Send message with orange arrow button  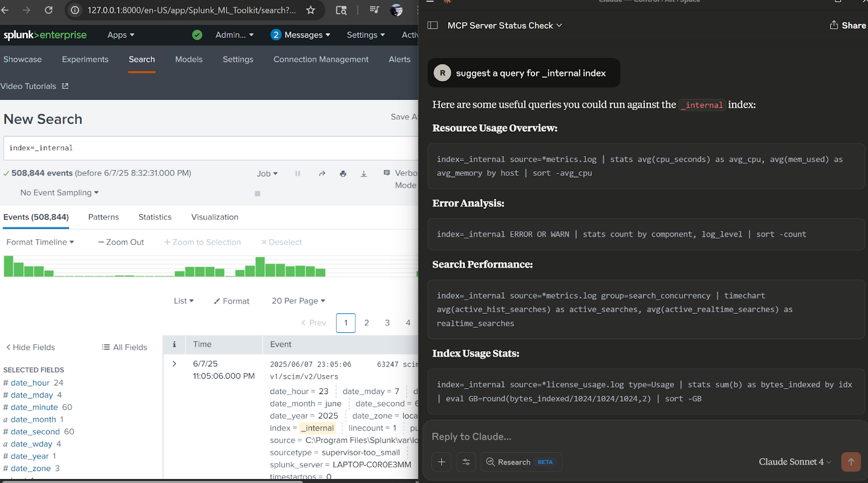point(851,462)
